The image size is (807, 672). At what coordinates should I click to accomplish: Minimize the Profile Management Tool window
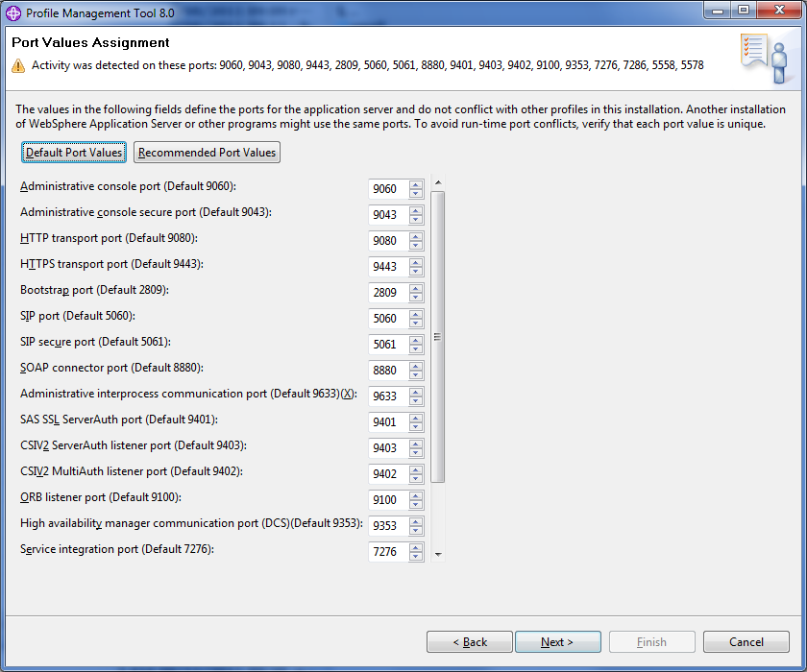pyautogui.click(x=719, y=10)
